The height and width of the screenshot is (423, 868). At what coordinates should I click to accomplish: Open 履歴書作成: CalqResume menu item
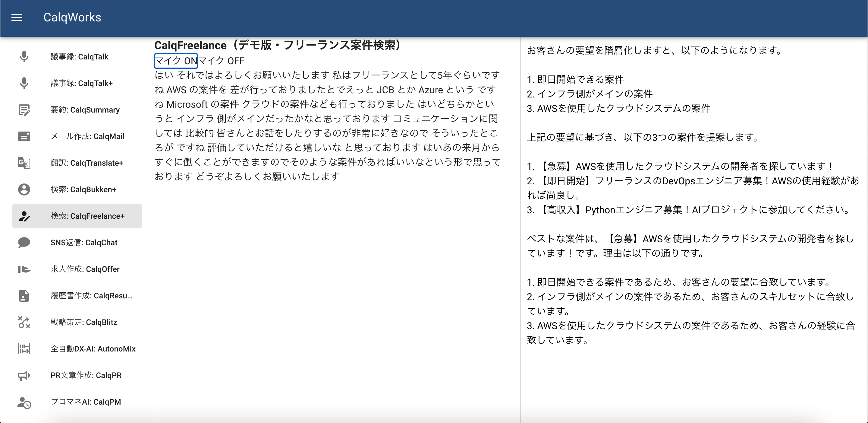click(91, 296)
